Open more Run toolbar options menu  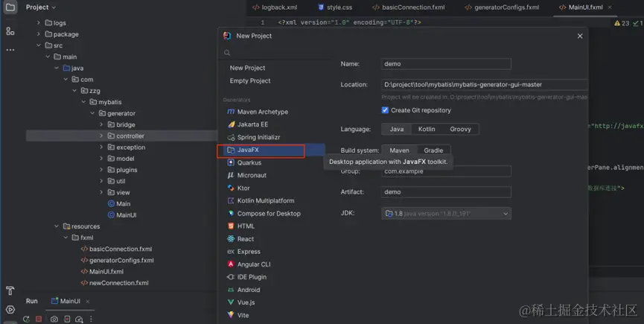click(91, 319)
